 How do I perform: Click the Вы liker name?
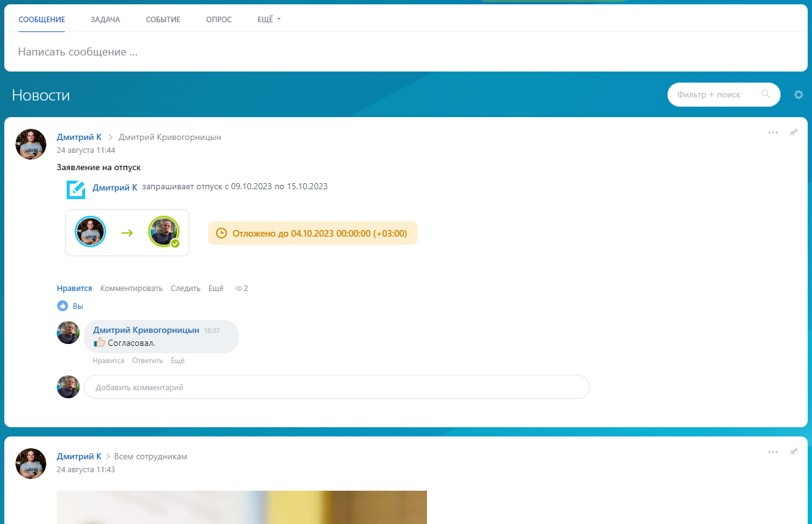point(78,306)
